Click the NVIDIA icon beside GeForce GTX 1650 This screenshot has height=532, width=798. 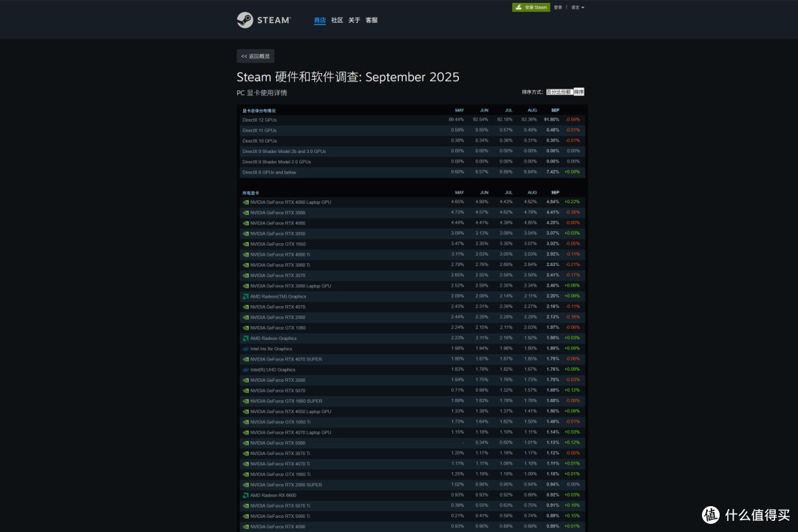[246, 244]
